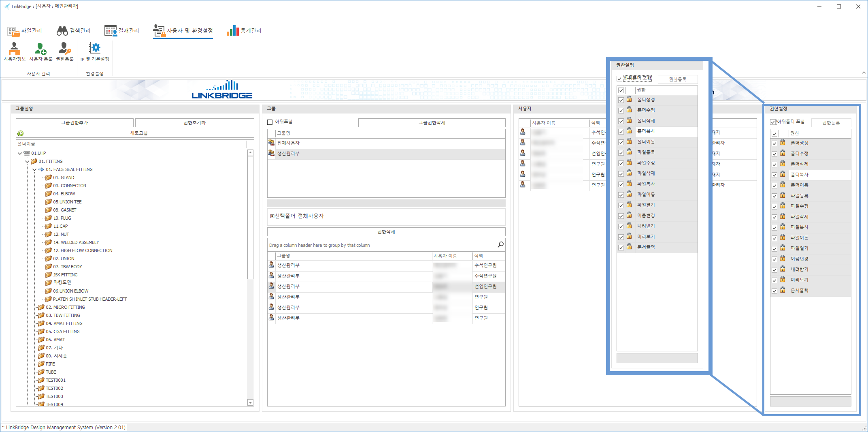Click 권한등록 button in right permission panel

(831, 122)
